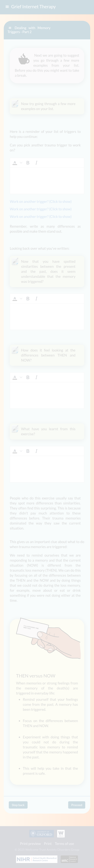Open the hamburger menu beside Grief Internet Therapy
Screen dimensions: 94x868
coord(7,7)
